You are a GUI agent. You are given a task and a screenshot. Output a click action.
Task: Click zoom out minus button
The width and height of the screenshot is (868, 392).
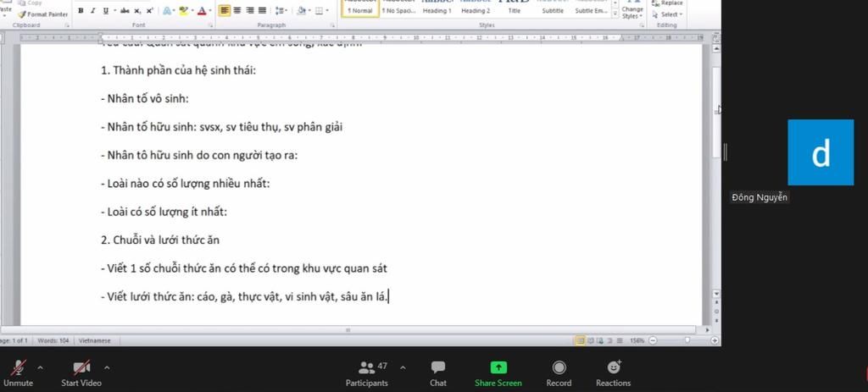click(x=653, y=340)
